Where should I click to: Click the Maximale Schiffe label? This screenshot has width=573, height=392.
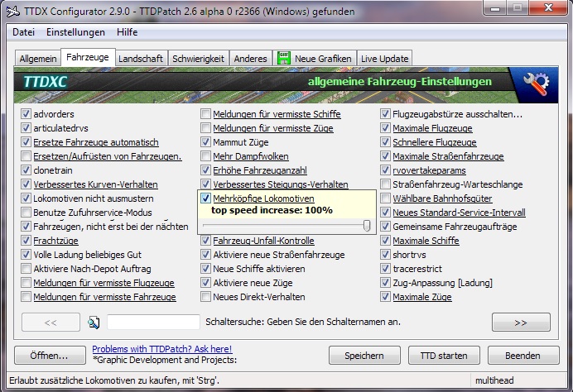426,241
